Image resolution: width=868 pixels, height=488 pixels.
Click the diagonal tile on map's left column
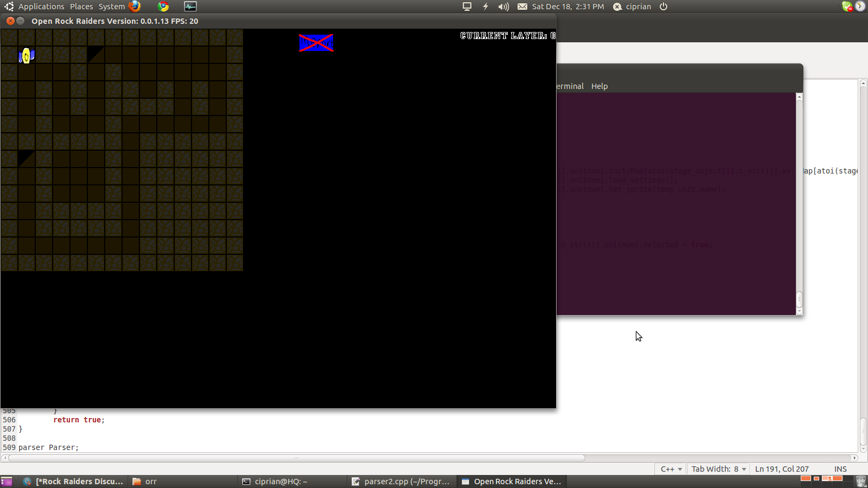click(x=27, y=158)
